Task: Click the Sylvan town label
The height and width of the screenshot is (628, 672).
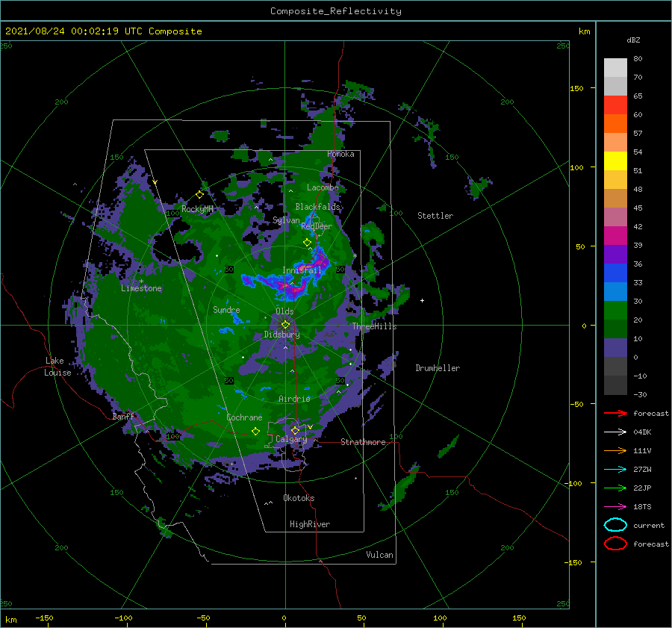Action: (286, 220)
